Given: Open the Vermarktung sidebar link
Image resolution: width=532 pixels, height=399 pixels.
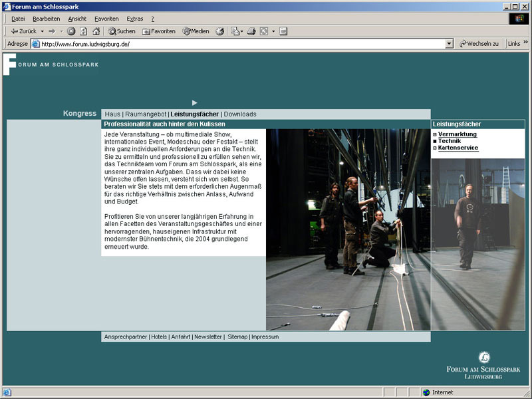Looking at the screenshot, I should point(458,134).
